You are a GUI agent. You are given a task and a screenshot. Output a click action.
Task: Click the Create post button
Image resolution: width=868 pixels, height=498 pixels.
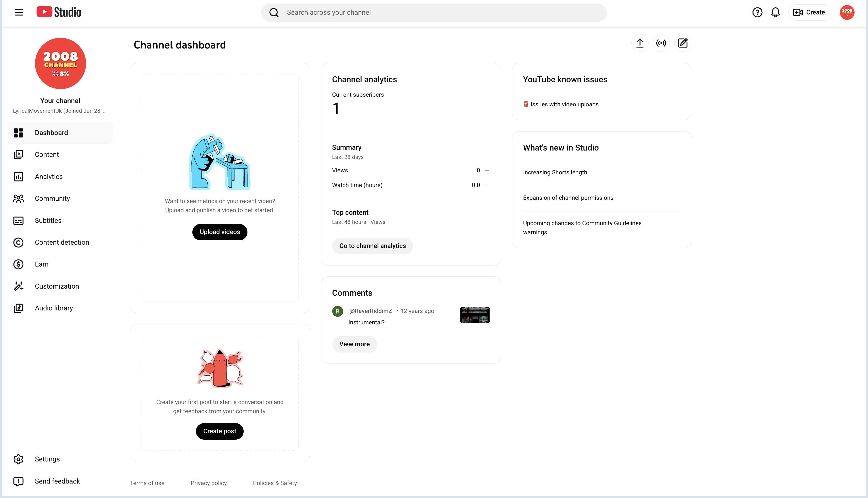(x=220, y=431)
